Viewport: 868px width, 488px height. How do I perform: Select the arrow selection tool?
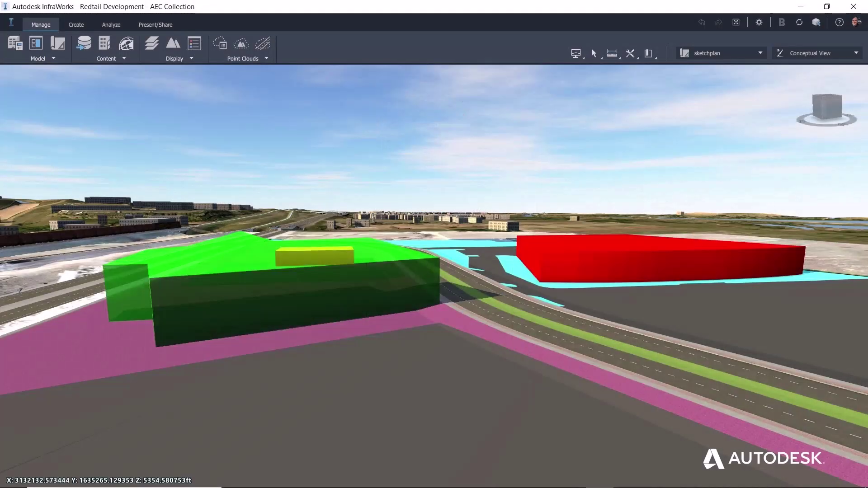[x=594, y=53]
